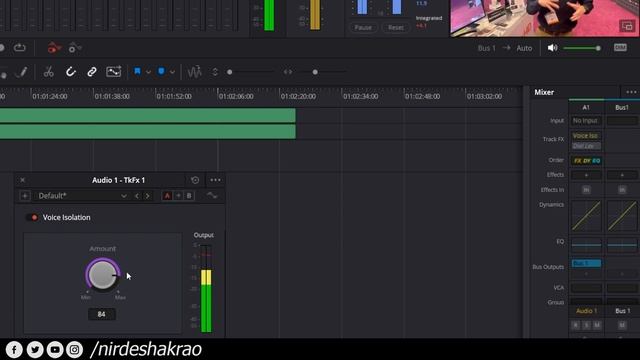
Task: Open the A1 EQ curve
Action: coord(586,245)
